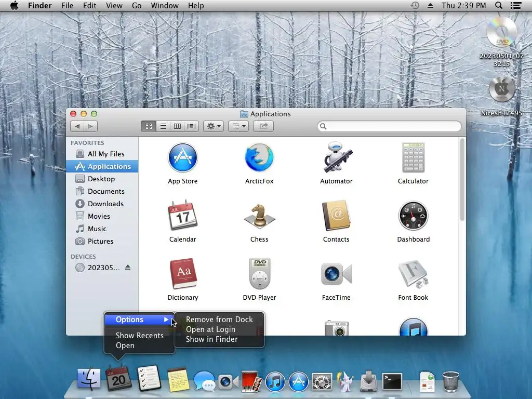
Task: Open the Notification Center list icon
Action: click(x=516, y=5)
